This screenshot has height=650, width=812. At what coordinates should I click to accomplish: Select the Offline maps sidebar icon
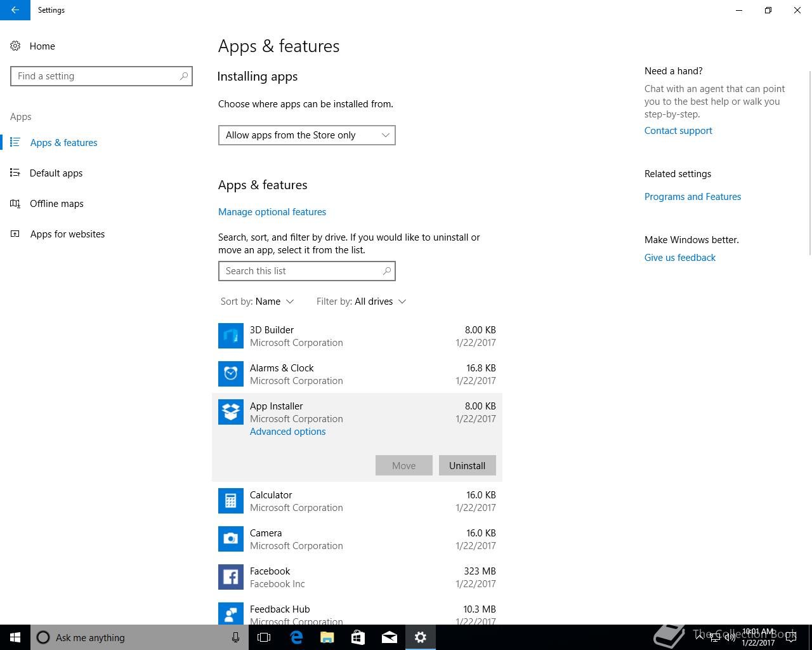pos(15,203)
